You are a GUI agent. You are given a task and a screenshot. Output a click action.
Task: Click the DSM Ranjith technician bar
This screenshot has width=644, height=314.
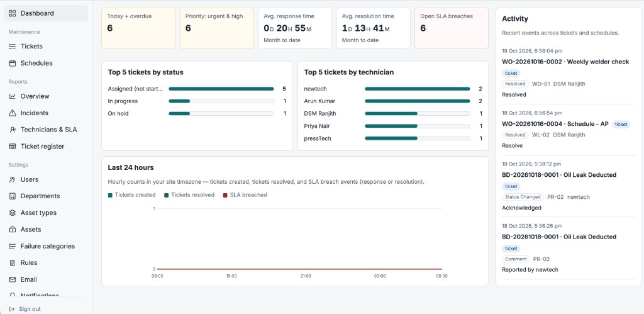[x=418, y=113]
